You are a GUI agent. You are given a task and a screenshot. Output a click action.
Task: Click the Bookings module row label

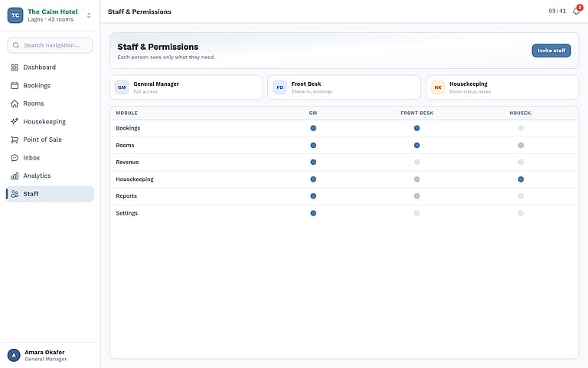(128, 129)
